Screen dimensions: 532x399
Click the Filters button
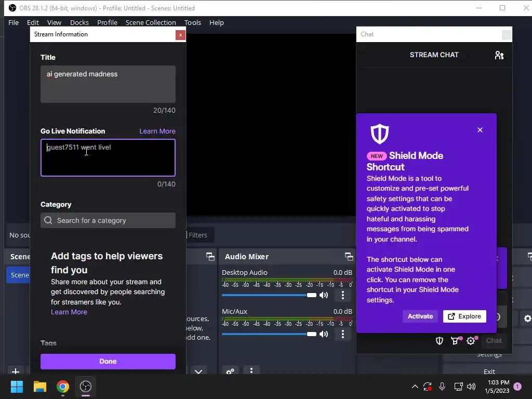(x=198, y=235)
